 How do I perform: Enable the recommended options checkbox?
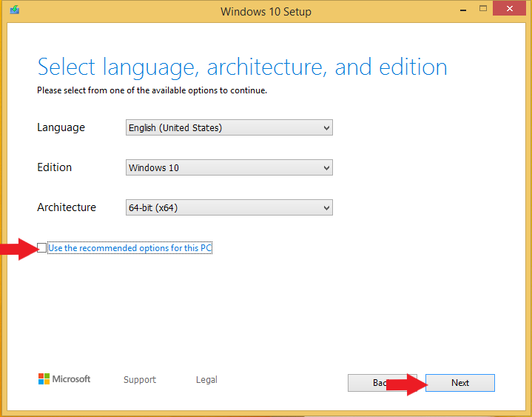point(42,248)
